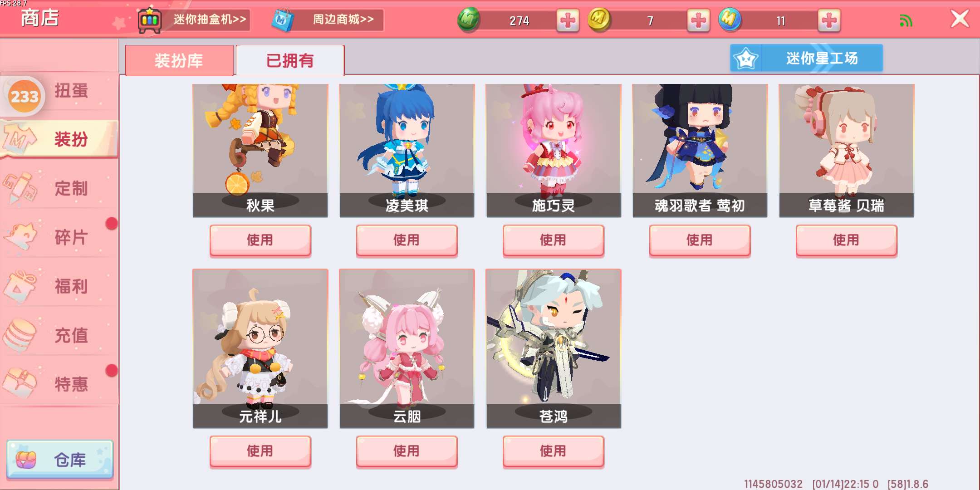Add green gems with plus icon
The image size is (980, 490).
(x=568, y=20)
